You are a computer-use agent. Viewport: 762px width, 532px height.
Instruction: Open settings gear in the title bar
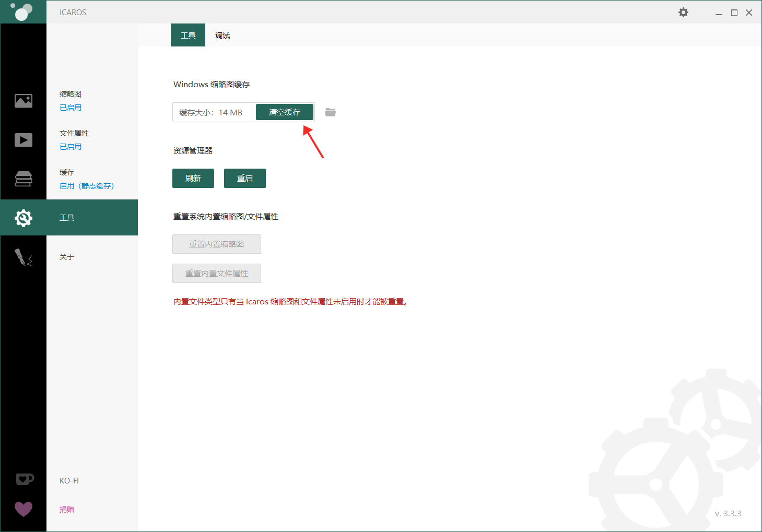(683, 12)
